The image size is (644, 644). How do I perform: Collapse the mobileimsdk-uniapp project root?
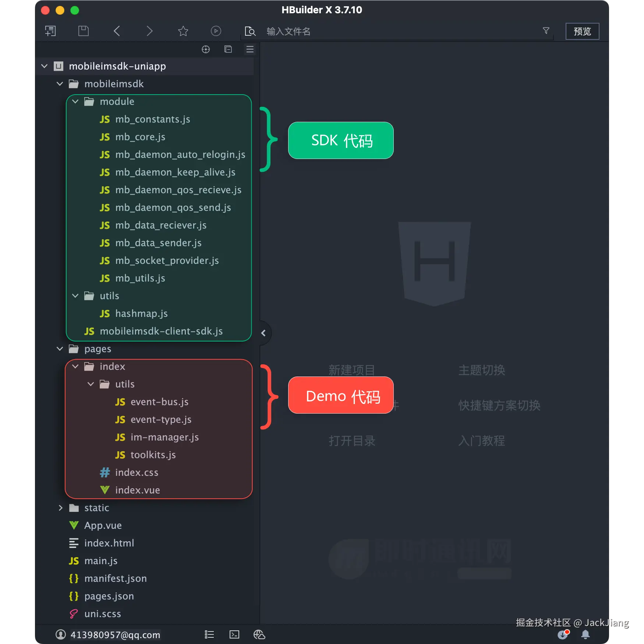(45, 66)
